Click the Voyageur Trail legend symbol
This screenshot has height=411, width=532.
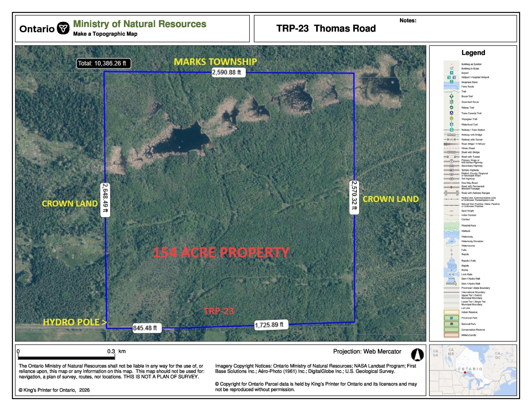point(452,119)
